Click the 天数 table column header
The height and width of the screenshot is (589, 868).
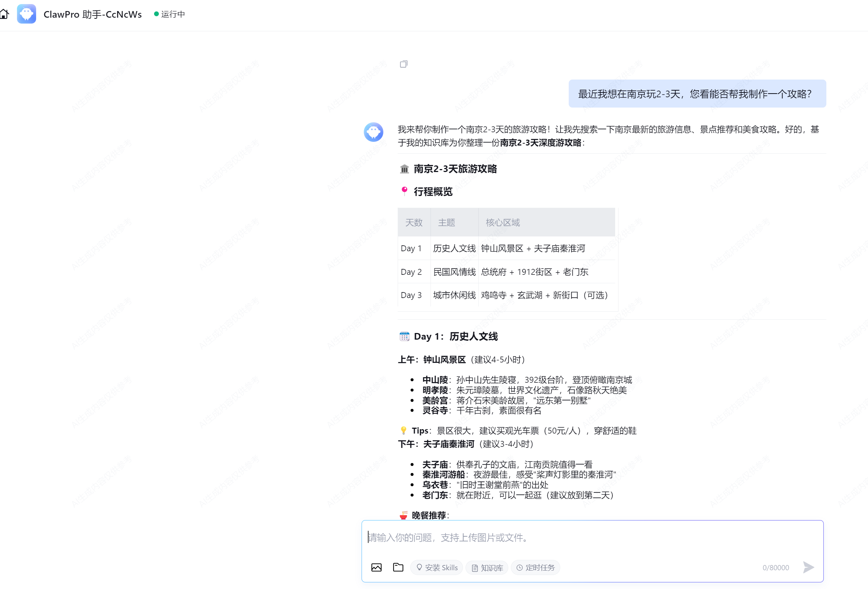click(414, 222)
